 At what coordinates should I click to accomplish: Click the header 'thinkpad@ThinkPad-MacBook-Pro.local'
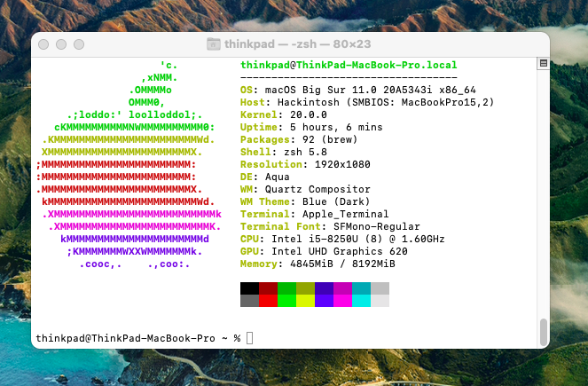pyautogui.click(x=349, y=65)
